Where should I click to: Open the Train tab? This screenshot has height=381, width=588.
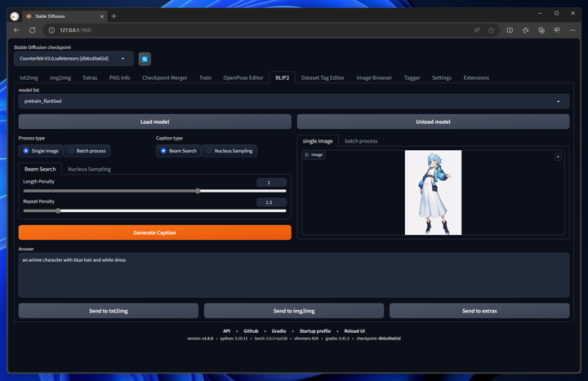tap(205, 78)
